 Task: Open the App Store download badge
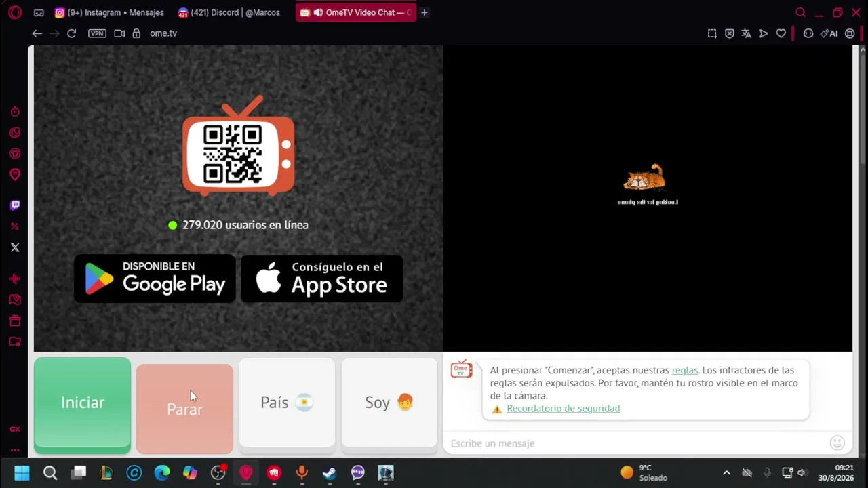(x=322, y=279)
